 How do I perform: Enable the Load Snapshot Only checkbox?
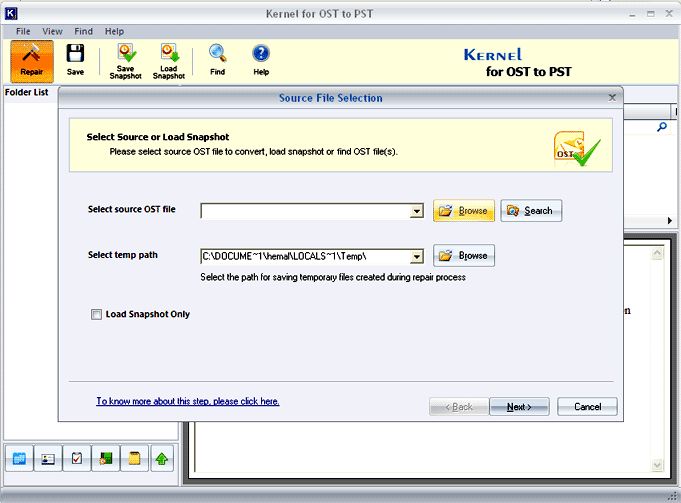coord(96,314)
